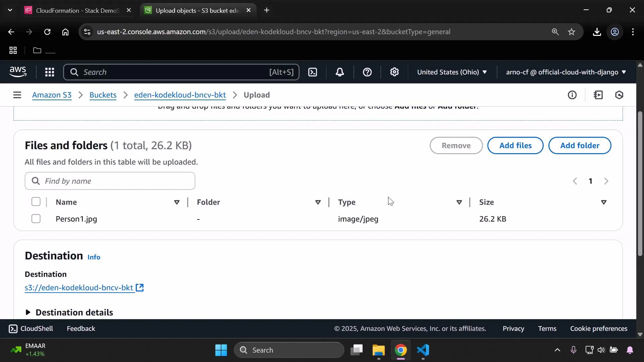Viewport: 644px width, 362px height.
Task: Open the S3 sidebar hamburger menu
Action: pyautogui.click(x=17, y=95)
